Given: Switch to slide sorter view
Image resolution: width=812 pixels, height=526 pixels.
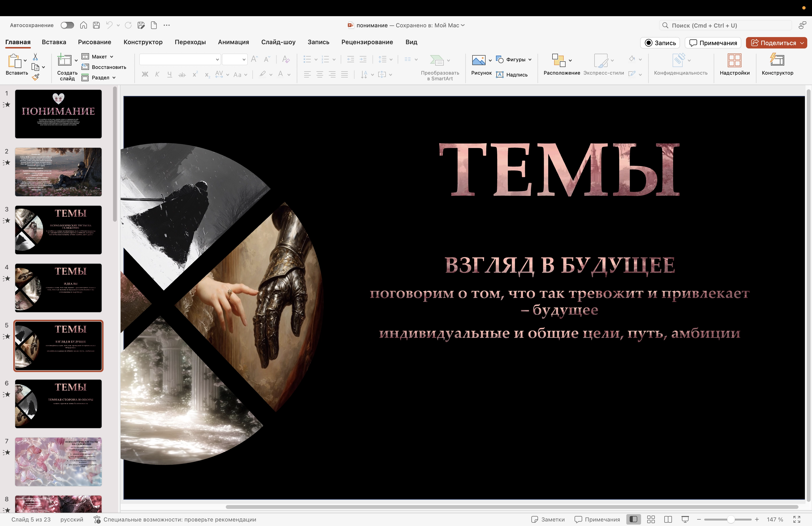Looking at the screenshot, I should tap(651, 519).
